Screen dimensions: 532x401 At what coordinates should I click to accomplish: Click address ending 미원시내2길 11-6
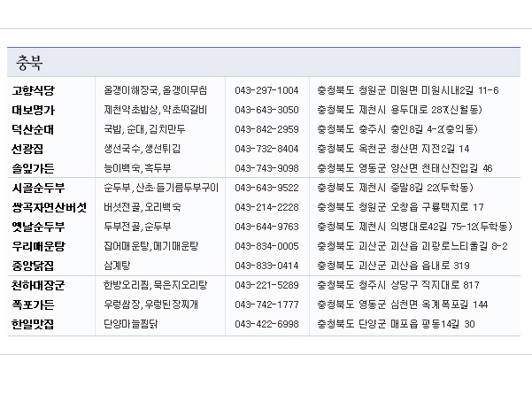tap(408, 90)
